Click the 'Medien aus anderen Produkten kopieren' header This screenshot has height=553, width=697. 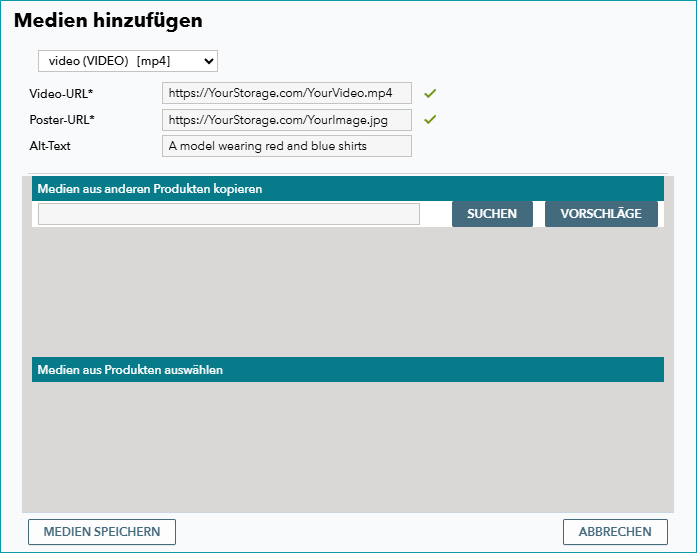(x=348, y=188)
